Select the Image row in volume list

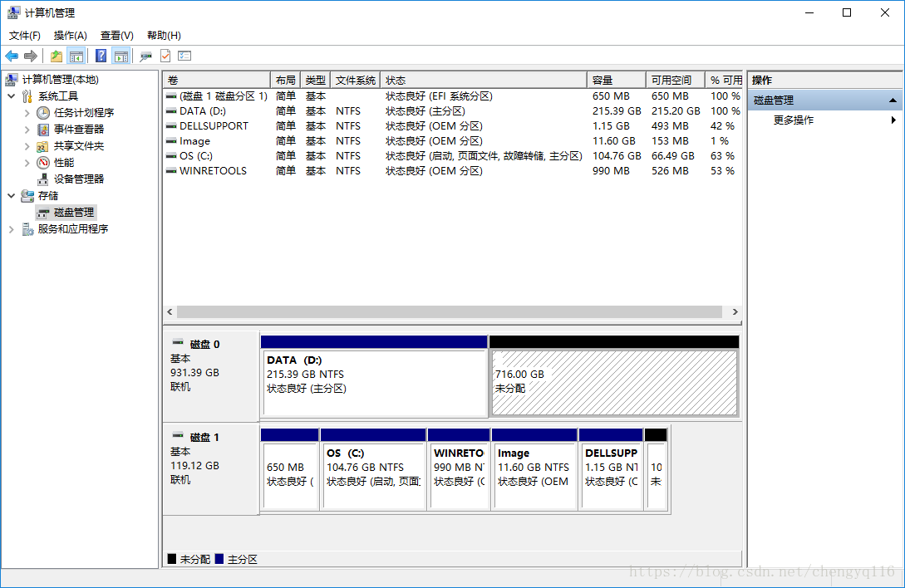(452, 141)
